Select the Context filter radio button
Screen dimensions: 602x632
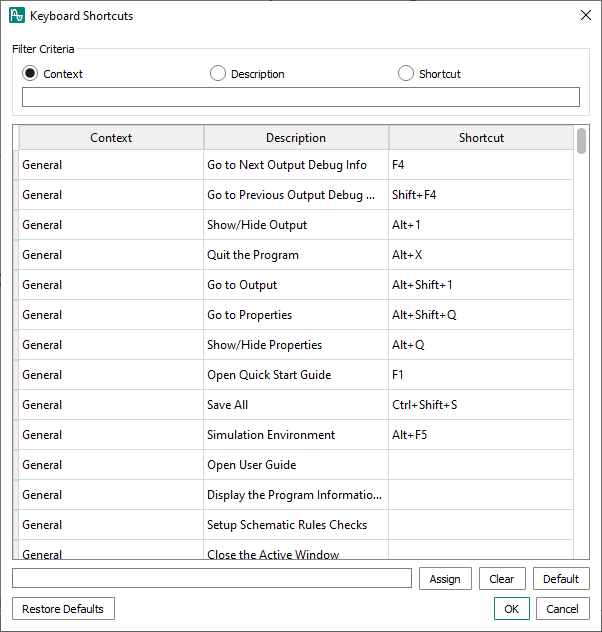pos(30,73)
